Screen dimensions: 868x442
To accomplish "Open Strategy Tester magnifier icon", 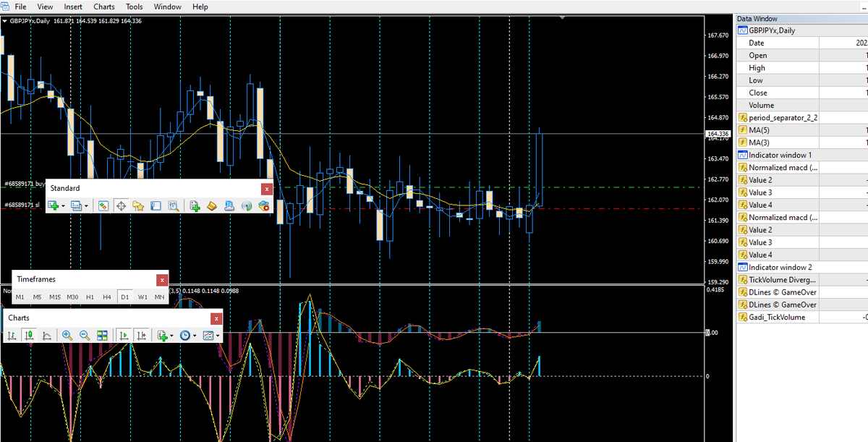I will click(x=174, y=205).
